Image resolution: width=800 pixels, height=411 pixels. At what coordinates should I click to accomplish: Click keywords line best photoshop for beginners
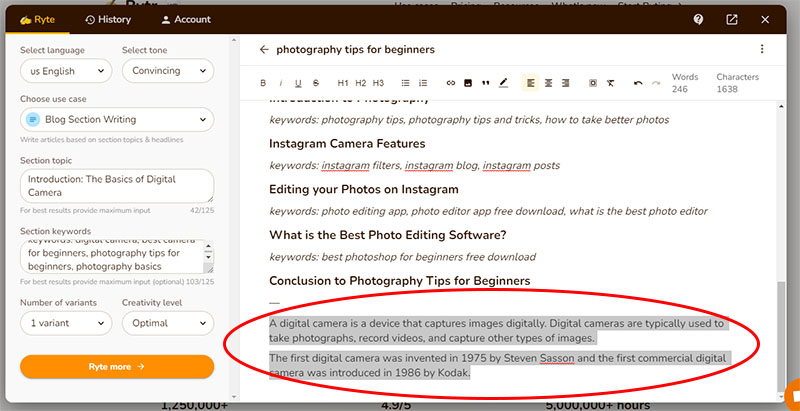[x=403, y=257]
